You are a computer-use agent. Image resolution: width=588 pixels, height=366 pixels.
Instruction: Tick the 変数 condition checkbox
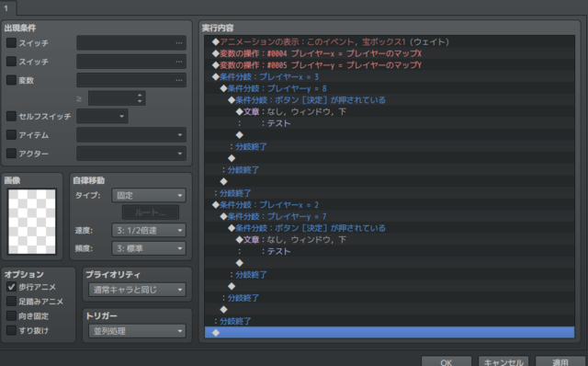click(11, 80)
